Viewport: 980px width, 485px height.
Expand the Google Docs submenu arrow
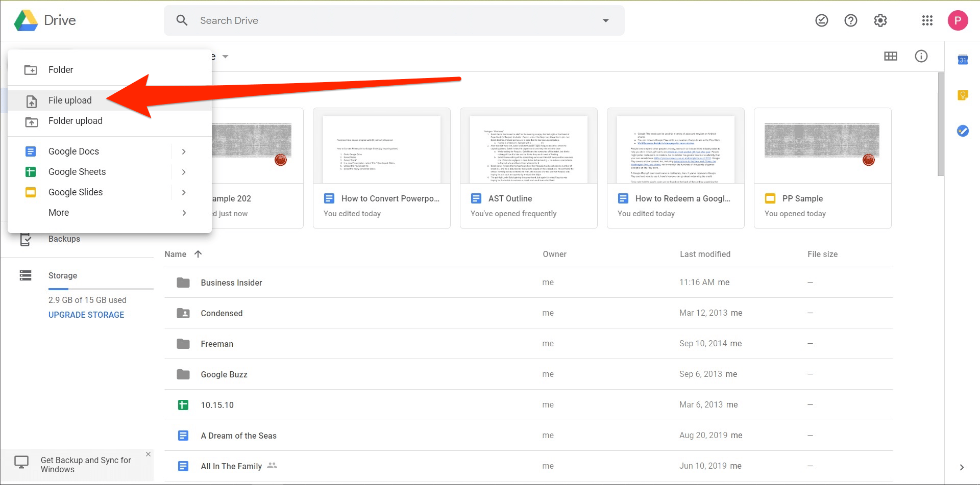(x=184, y=151)
